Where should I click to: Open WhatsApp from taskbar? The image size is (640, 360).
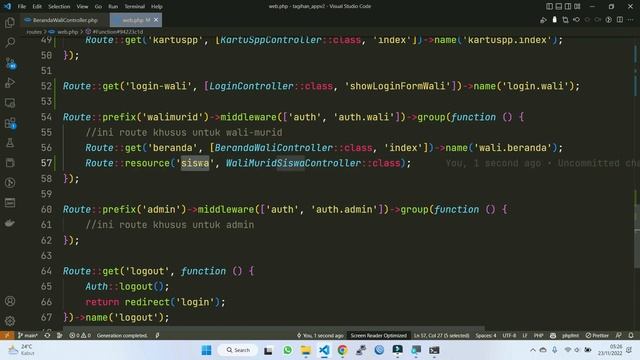[x=287, y=350]
